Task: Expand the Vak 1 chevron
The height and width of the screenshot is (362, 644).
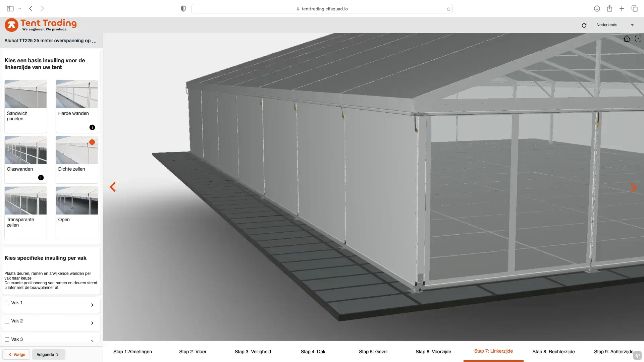Action: pyautogui.click(x=92, y=305)
